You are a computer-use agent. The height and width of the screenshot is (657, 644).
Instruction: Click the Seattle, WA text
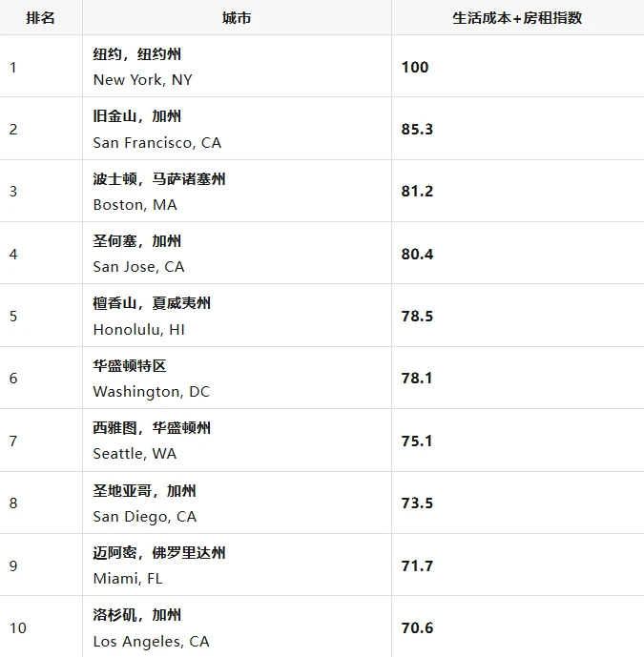[x=135, y=454]
